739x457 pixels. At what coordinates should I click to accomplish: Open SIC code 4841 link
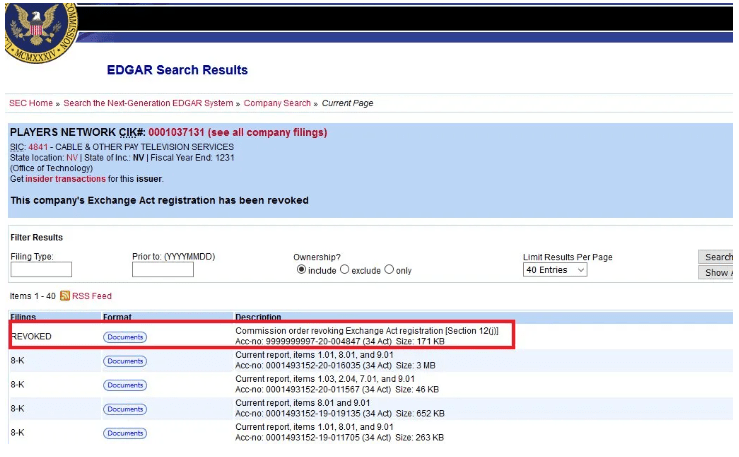click(38, 147)
